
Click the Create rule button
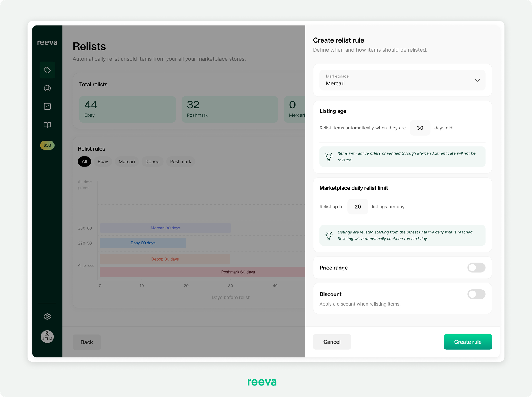tap(468, 342)
